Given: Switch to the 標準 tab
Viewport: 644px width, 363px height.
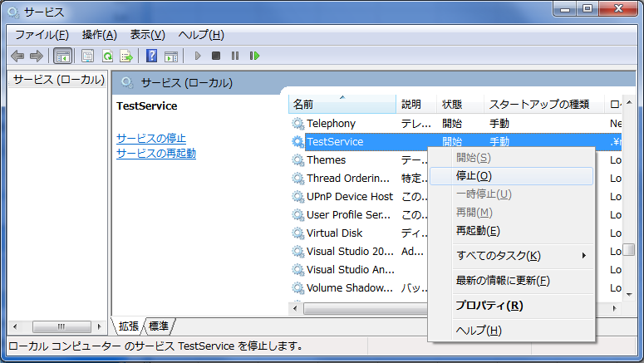Looking at the screenshot, I should (x=159, y=326).
